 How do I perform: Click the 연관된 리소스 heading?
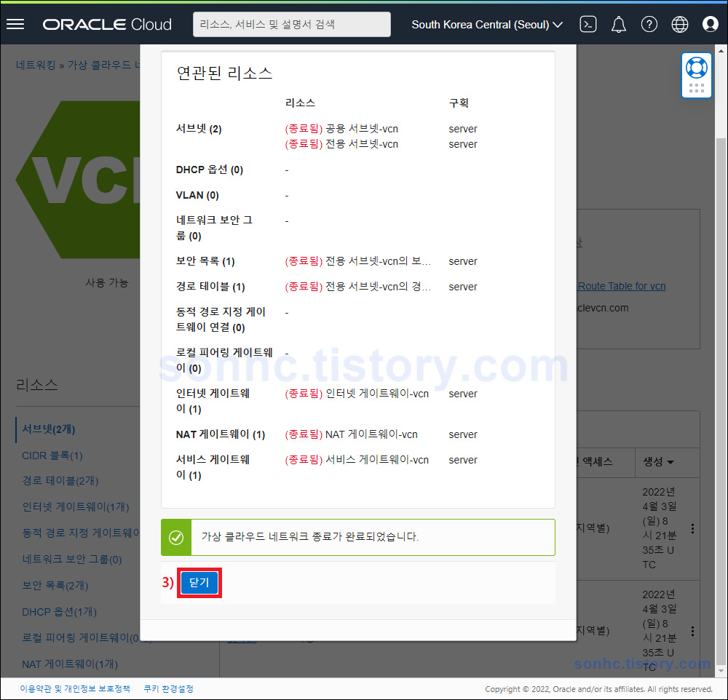pos(225,73)
